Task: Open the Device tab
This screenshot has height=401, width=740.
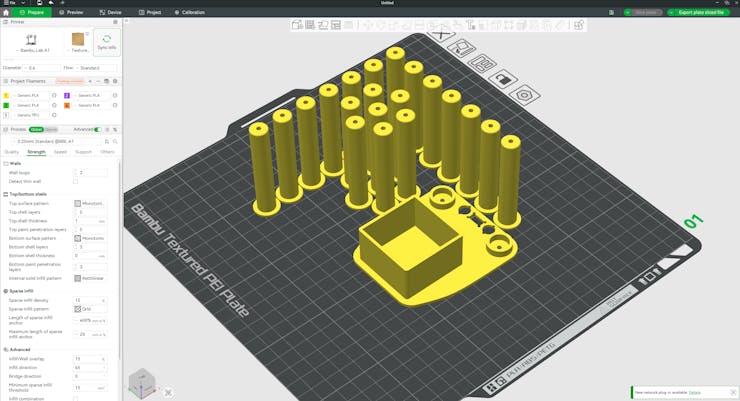Action: pos(110,12)
